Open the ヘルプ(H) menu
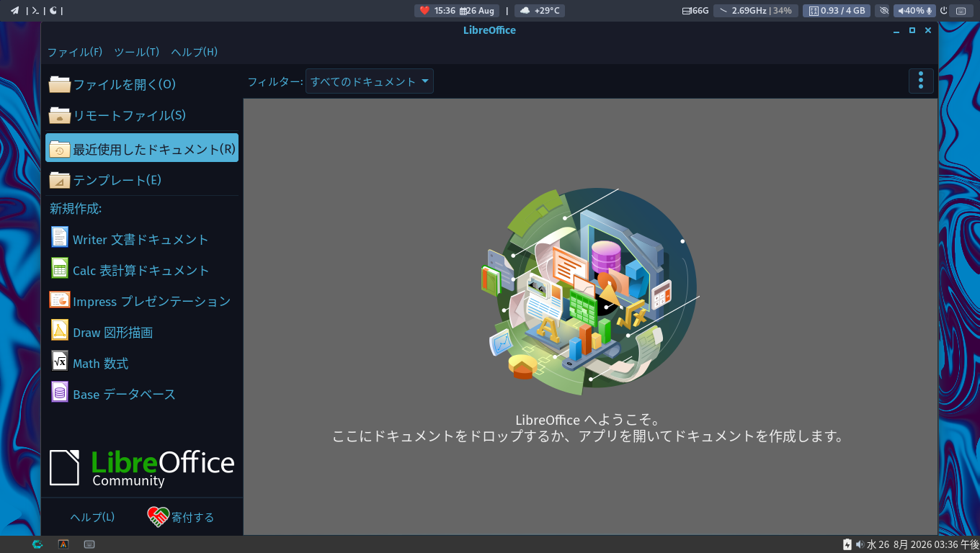Image resolution: width=980 pixels, height=553 pixels. tap(195, 52)
